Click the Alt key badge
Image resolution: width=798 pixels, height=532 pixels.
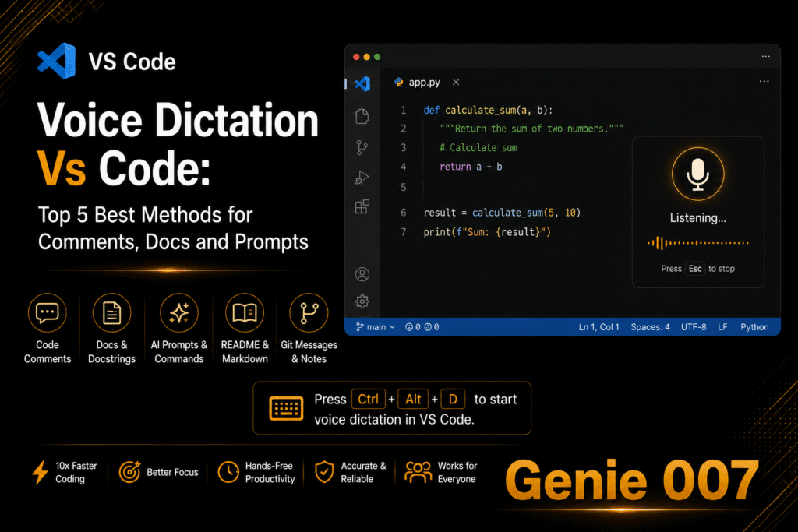[x=413, y=400]
